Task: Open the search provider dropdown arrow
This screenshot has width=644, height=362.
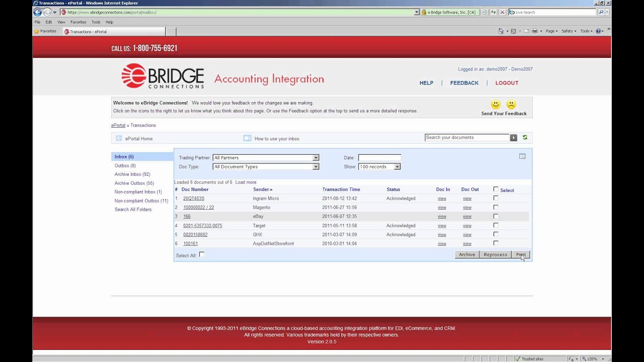Action: tap(608, 12)
